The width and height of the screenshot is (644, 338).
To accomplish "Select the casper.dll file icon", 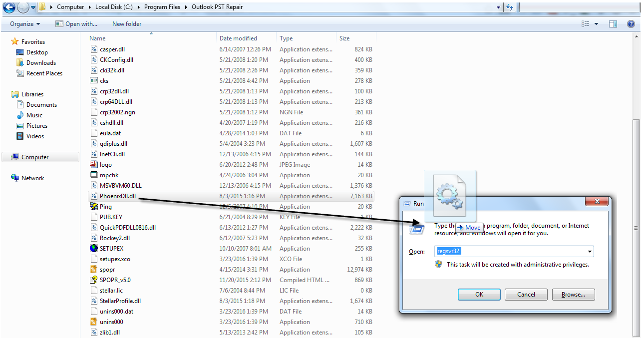I will click(x=94, y=49).
